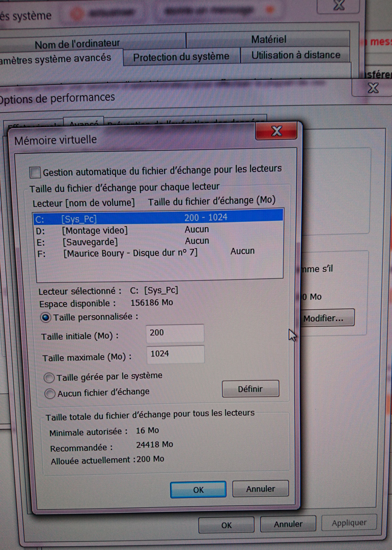Viewport: 392px width, 550px height.
Task: Select Aucun fichier d'échange radio button
Action: (x=50, y=394)
